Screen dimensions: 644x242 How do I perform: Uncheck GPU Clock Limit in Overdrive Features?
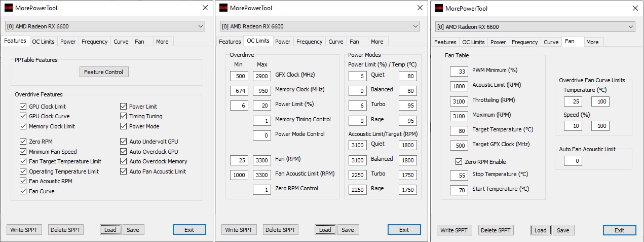tap(23, 107)
